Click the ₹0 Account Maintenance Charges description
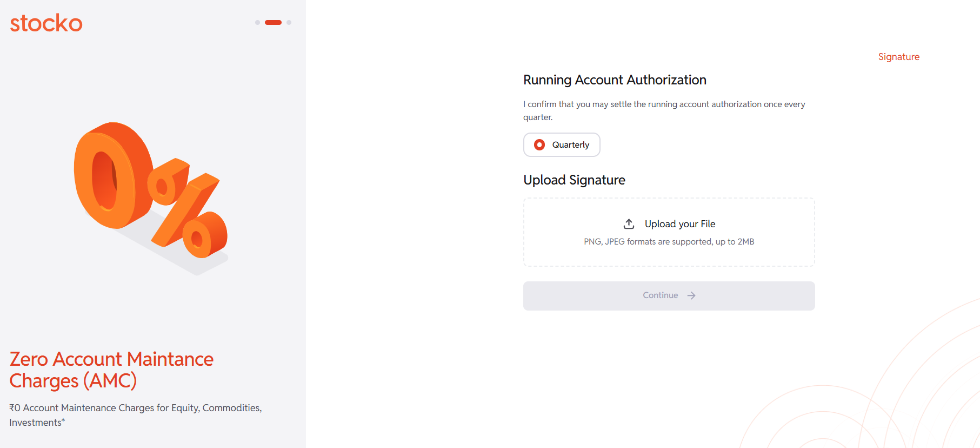The height and width of the screenshot is (448, 980). coord(135,415)
